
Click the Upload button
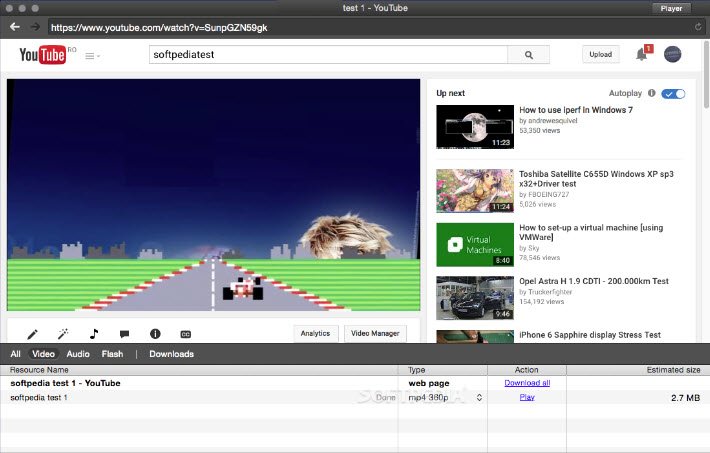click(x=600, y=54)
